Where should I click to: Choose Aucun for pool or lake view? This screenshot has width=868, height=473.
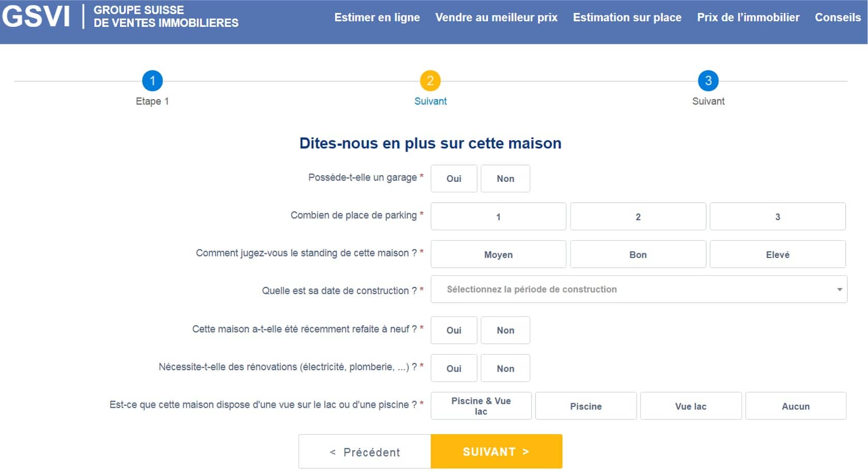click(x=795, y=406)
